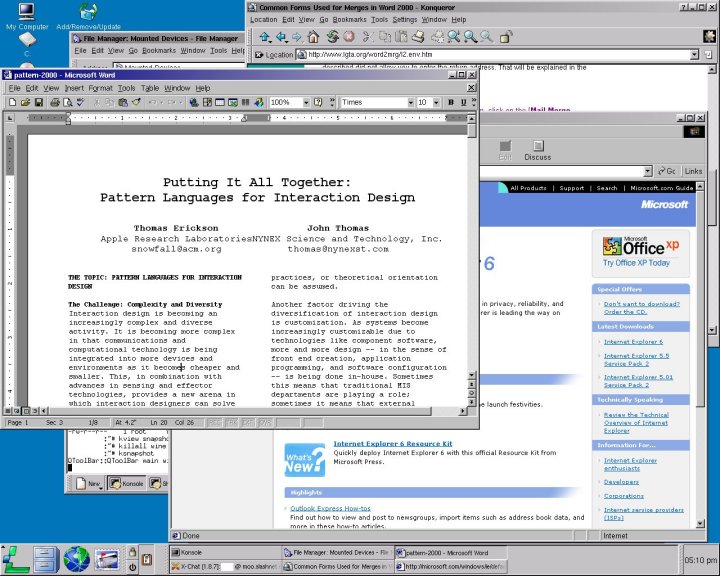Open the Format menu in Word

tap(100, 88)
